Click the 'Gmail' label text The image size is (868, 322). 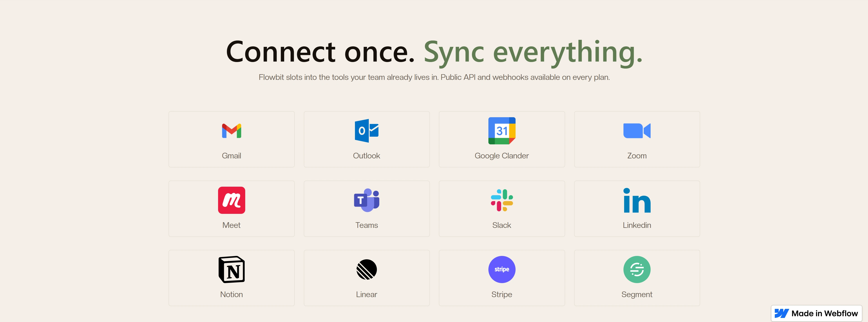(231, 156)
